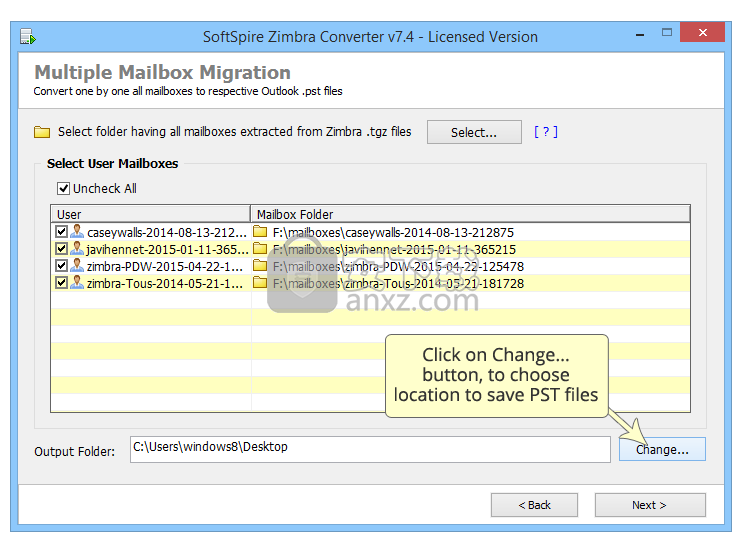Image resolution: width=750 pixels, height=549 pixels.
Task: Select user name zimbra-Tous-2014-05-21-1...
Action: click(165, 284)
